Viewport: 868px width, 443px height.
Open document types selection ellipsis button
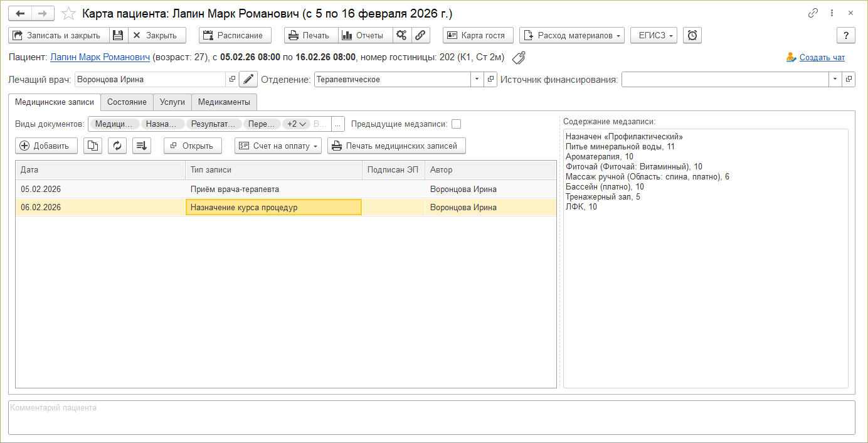(338, 124)
